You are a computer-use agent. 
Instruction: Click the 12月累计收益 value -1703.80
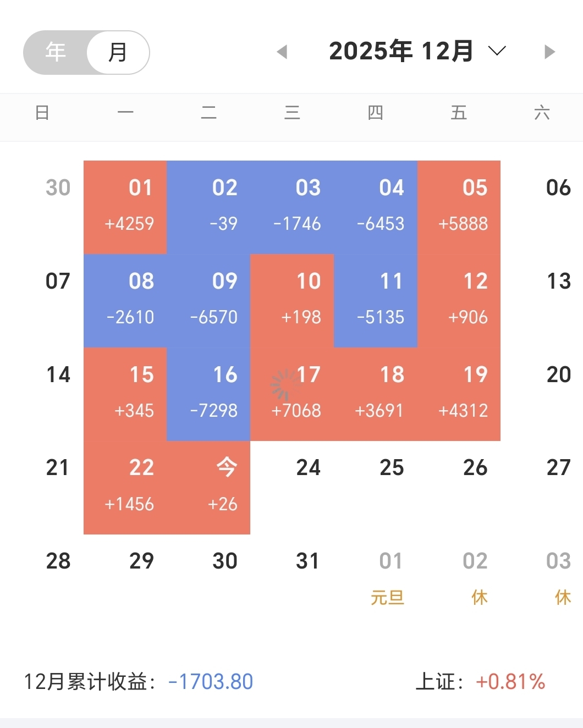211,682
